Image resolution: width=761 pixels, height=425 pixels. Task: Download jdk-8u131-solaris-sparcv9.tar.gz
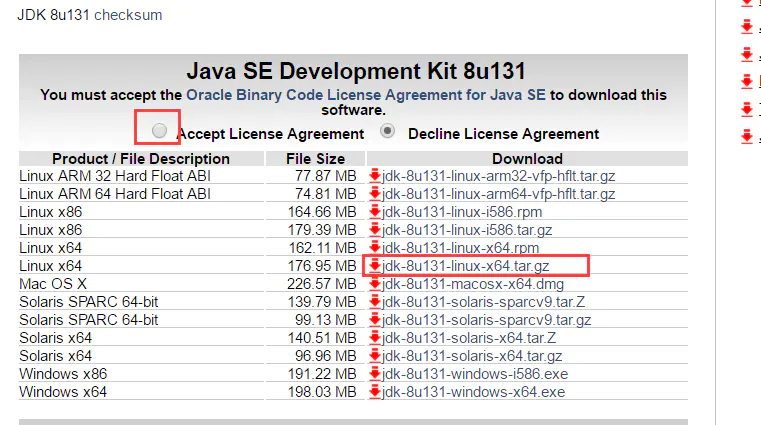486,320
